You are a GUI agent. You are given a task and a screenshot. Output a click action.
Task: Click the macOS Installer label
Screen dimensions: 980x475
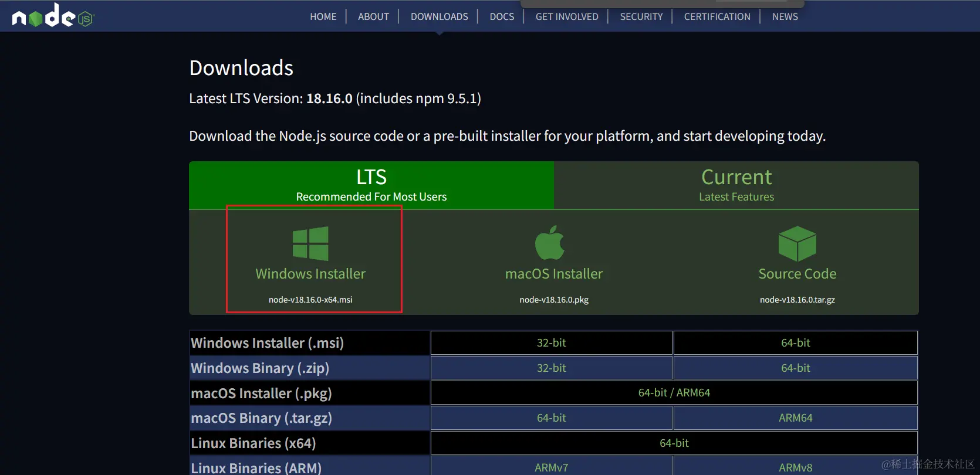554,274
